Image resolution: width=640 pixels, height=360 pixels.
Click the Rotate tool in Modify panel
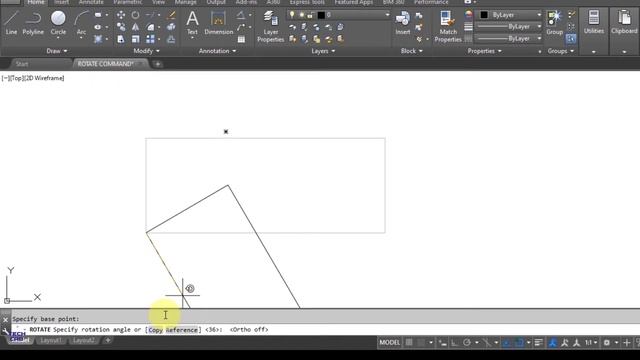click(x=135, y=15)
